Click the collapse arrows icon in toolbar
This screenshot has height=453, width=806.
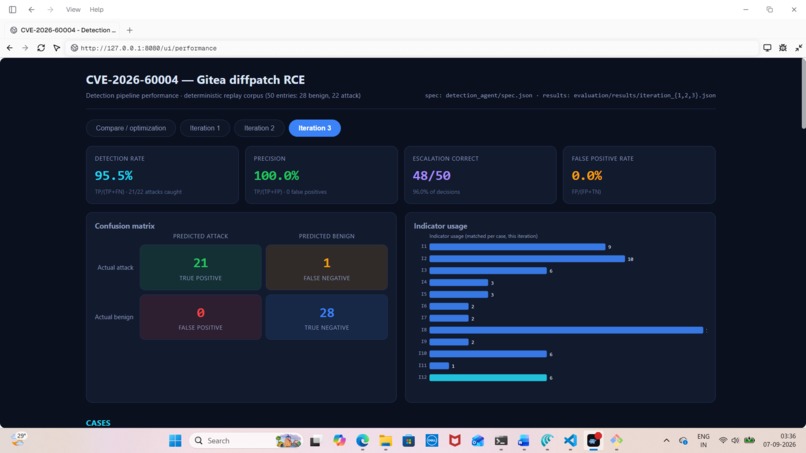[x=798, y=48]
